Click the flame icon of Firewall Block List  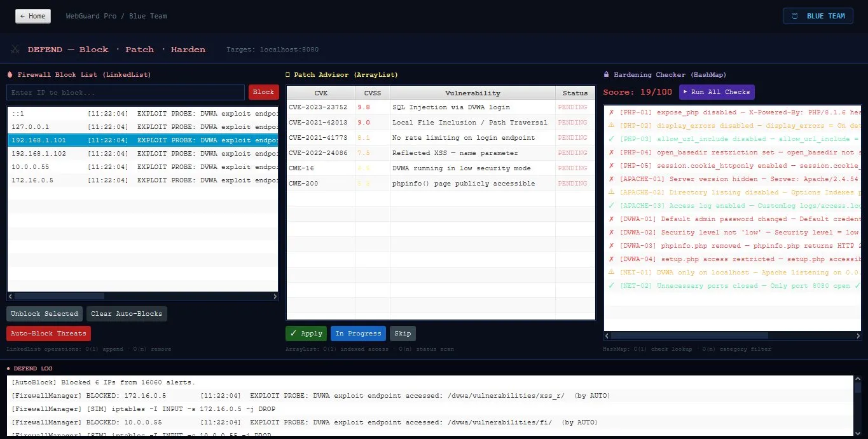(x=10, y=74)
